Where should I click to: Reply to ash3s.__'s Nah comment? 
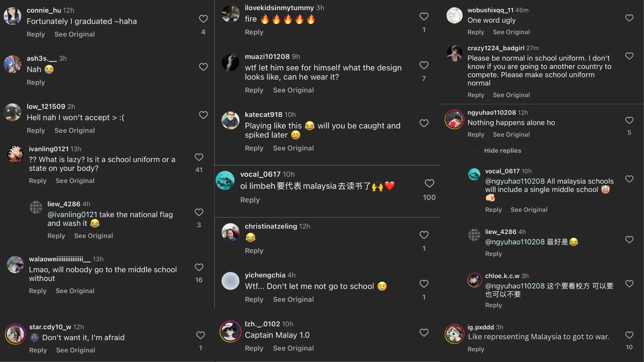pyautogui.click(x=36, y=82)
